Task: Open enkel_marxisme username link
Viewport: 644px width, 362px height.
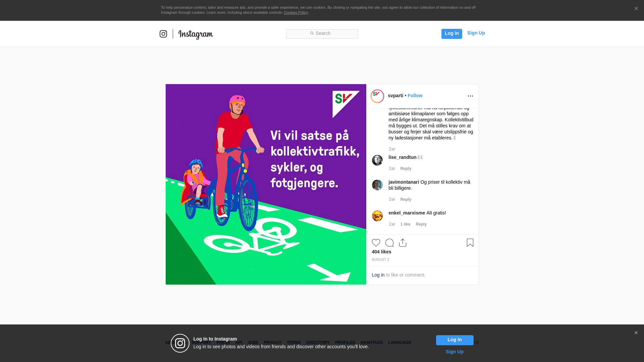Action: tap(407, 213)
